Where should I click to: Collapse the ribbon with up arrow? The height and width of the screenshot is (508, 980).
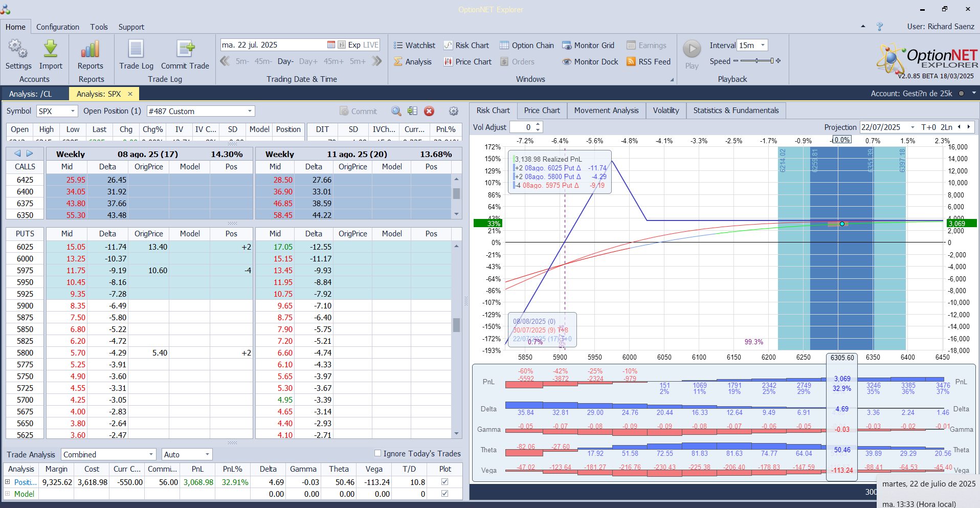[x=863, y=26]
